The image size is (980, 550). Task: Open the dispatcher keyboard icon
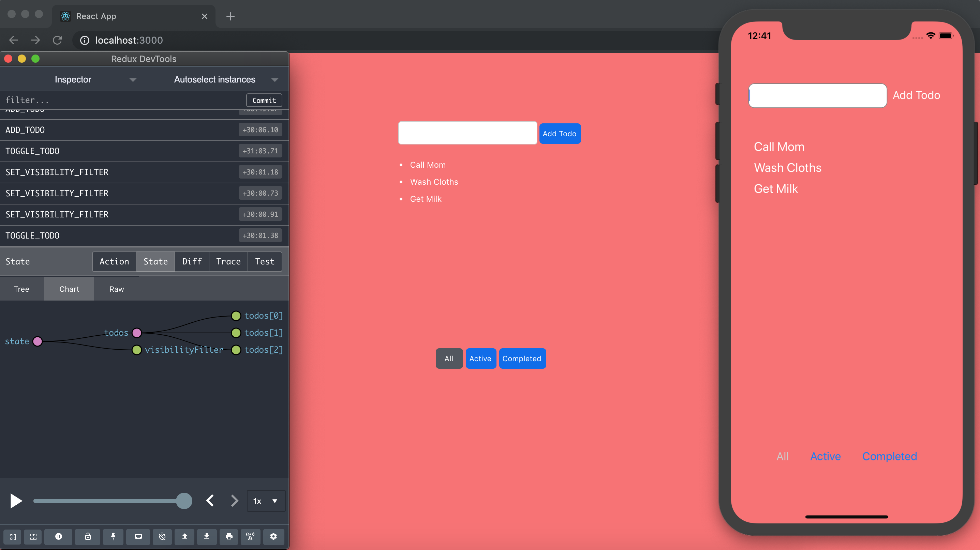click(138, 536)
